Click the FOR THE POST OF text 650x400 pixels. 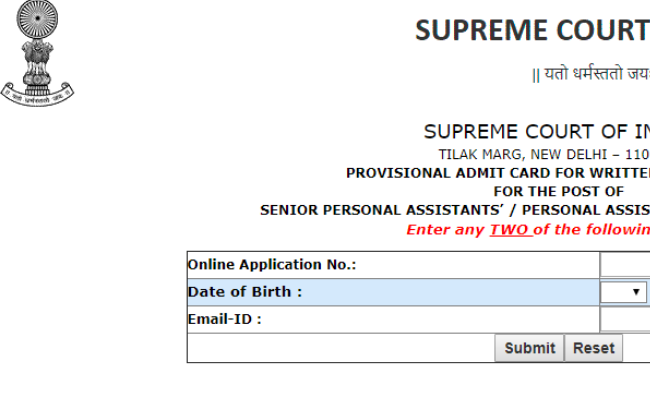click(x=558, y=191)
